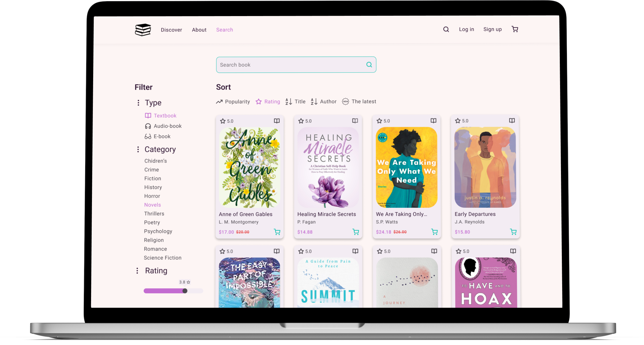Filter by Science Fiction category
The height and width of the screenshot is (345, 644).
162,258
